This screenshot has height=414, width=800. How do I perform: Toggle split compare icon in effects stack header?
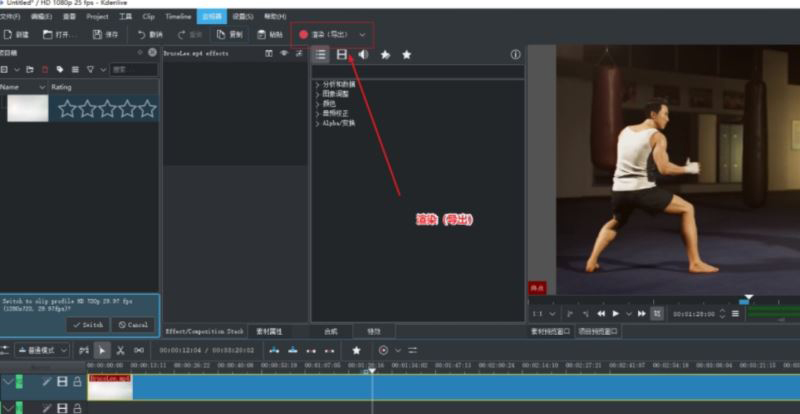[269, 53]
